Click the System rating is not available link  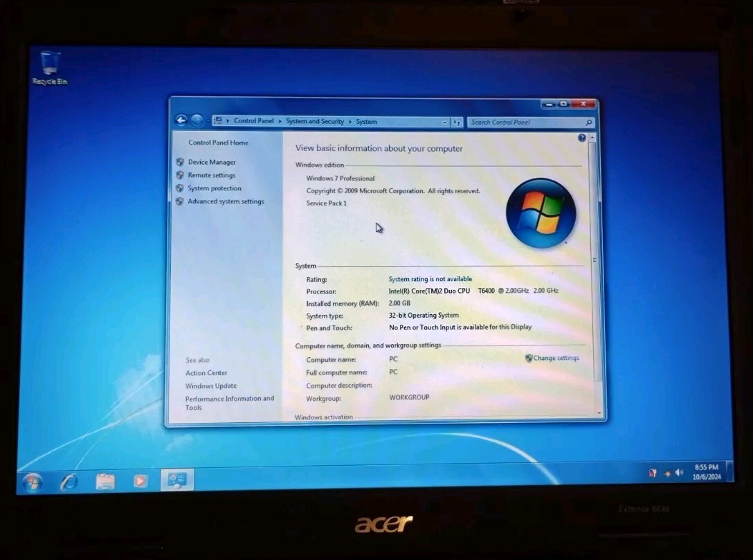430,279
